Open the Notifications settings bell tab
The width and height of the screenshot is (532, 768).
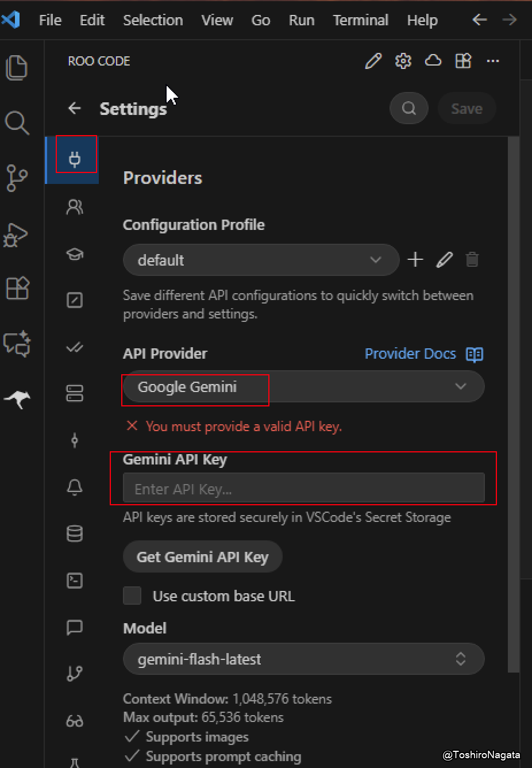tap(75, 487)
